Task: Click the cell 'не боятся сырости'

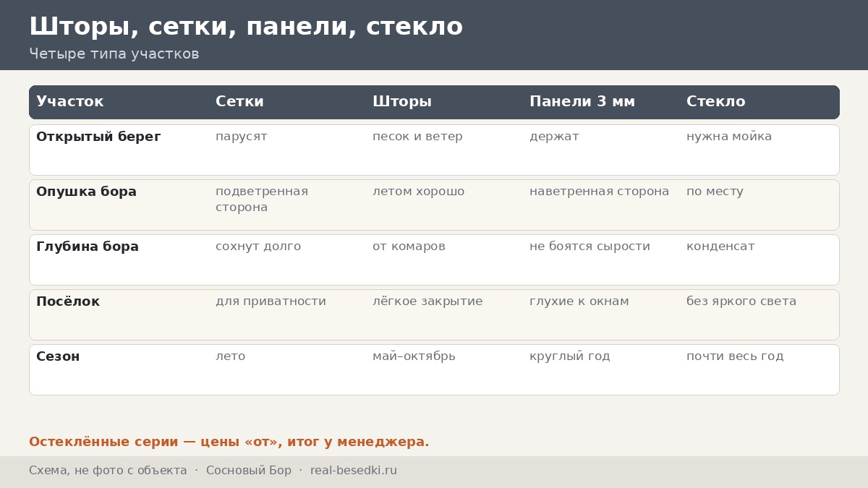Action: 590,247
